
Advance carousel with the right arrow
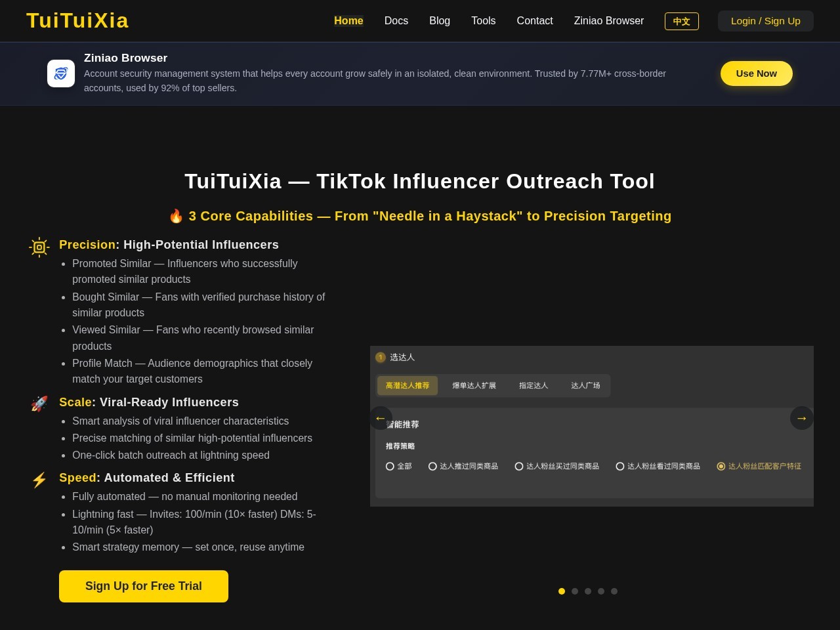coord(802,418)
